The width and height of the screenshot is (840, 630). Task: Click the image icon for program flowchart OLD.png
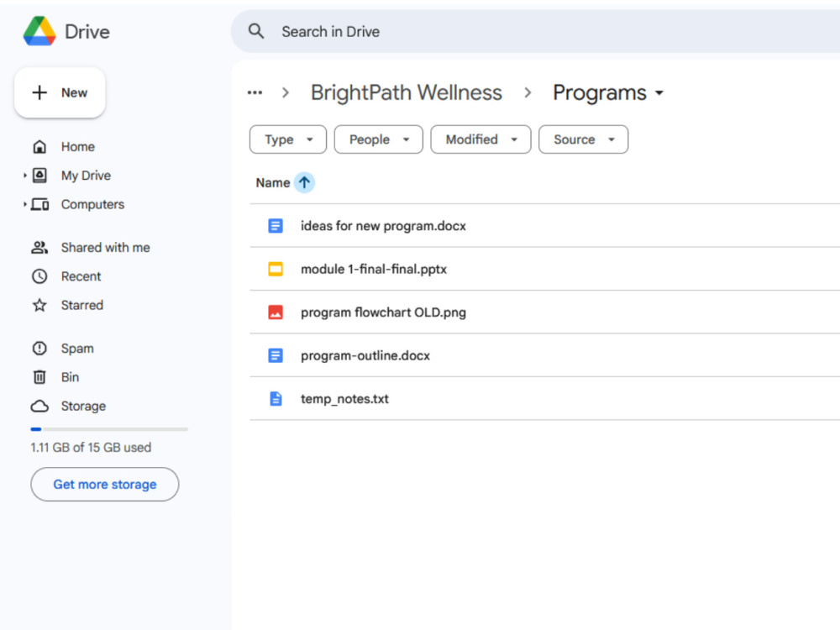pos(276,312)
